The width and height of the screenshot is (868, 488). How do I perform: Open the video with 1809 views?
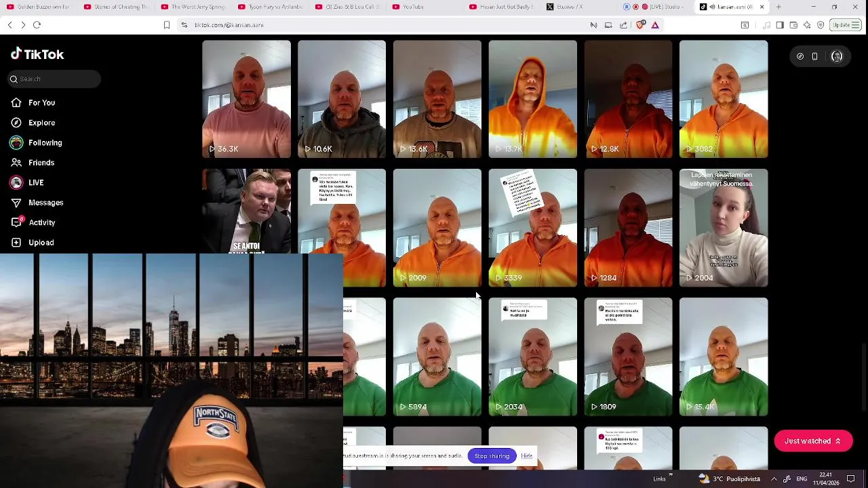629,357
